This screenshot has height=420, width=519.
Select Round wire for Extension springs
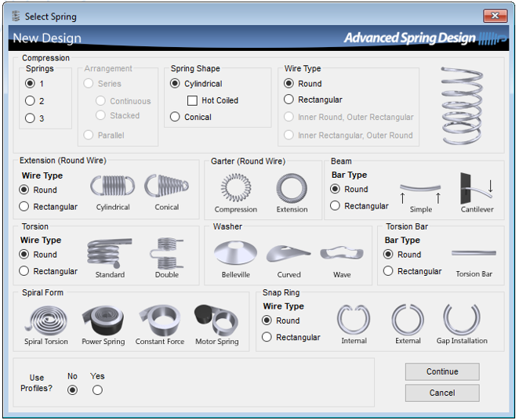coord(24,190)
